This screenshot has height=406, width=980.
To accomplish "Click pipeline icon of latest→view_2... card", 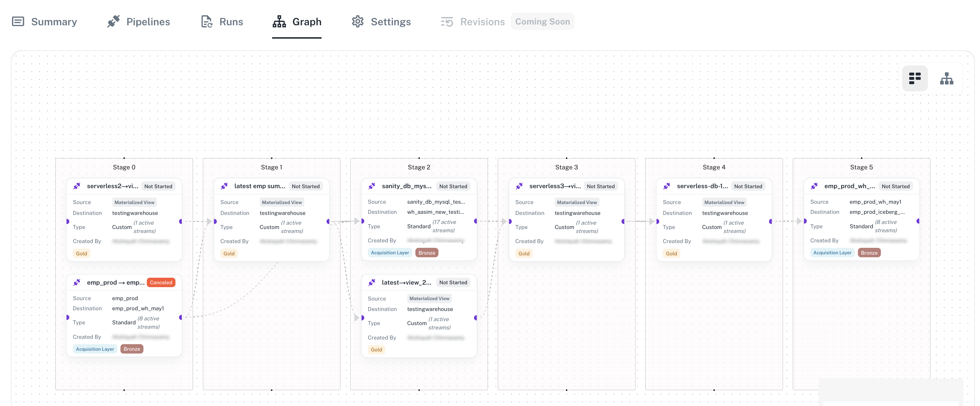I will 372,282.
